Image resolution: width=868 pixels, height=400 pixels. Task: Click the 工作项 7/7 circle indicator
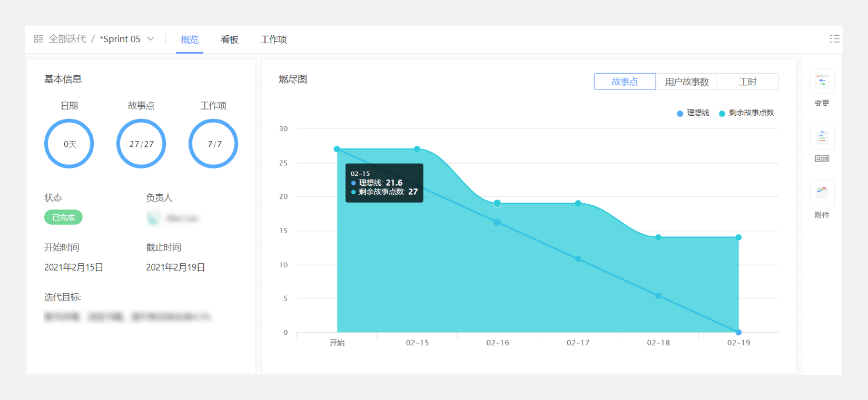coord(213,144)
